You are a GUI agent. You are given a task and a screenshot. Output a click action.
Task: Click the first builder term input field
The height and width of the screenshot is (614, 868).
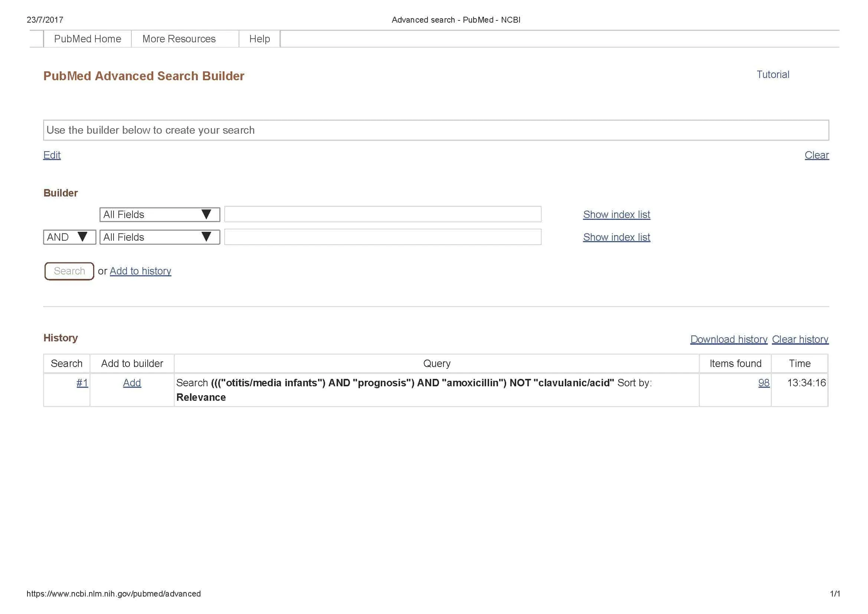pyautogui.click(x=383, y=214)
